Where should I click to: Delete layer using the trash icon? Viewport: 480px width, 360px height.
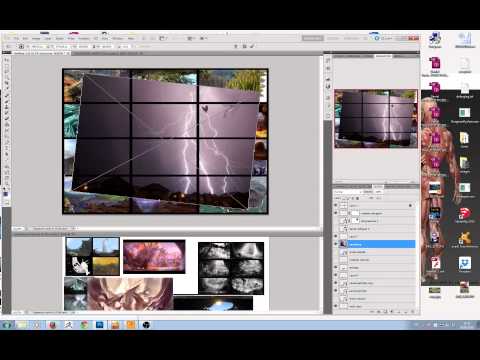(x=412, y=312)
